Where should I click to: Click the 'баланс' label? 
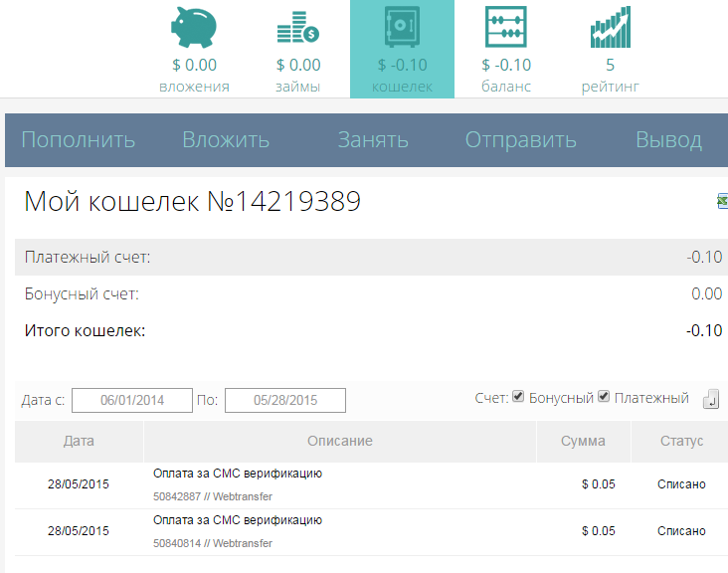point(506,87)
